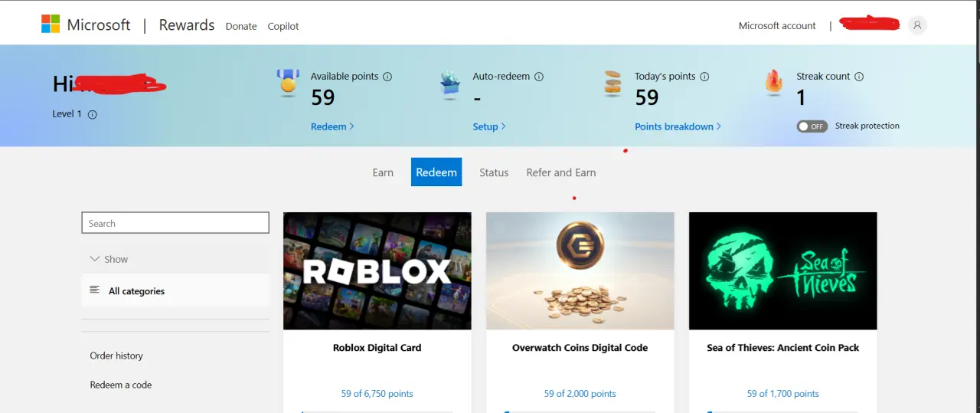The height and width of the screenshot is (413, 980).
Task: Click the info icon next to Available points
Action: (387, 77)
